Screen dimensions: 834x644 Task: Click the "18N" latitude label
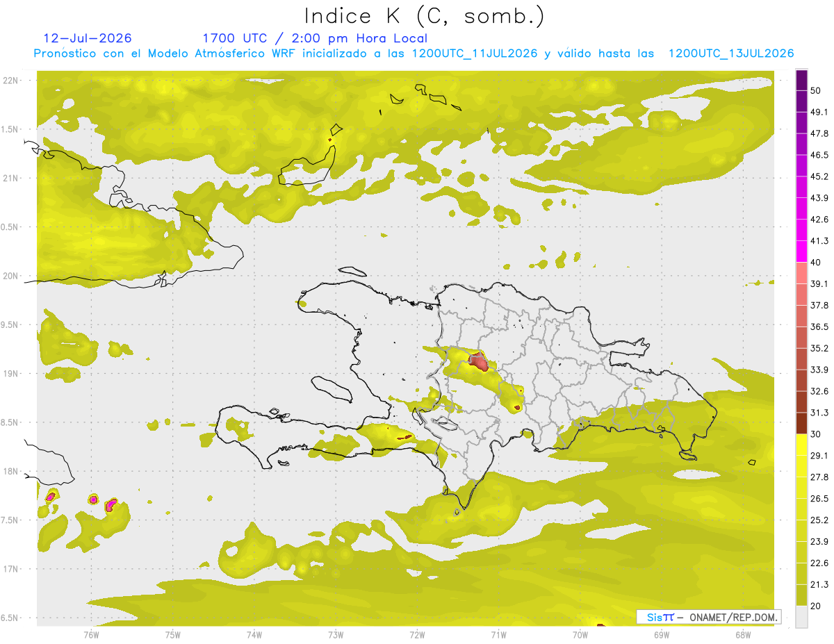(11, 471)
